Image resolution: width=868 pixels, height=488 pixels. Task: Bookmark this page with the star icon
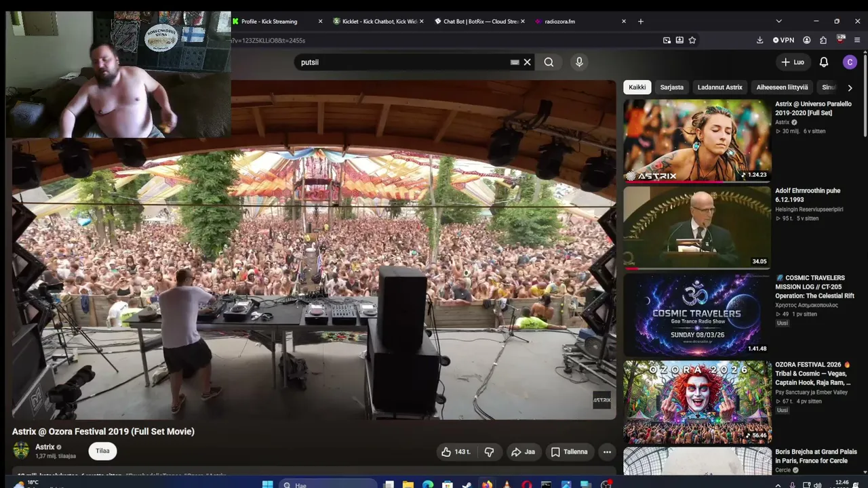tap(692, 40)
